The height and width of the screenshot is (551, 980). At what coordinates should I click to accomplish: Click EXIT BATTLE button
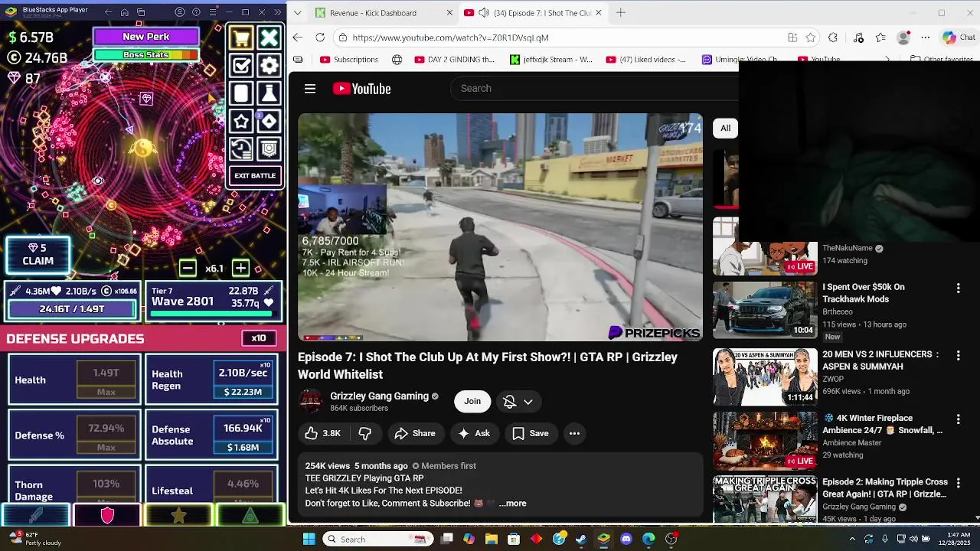pyautogui.click(x=255, y=176)
